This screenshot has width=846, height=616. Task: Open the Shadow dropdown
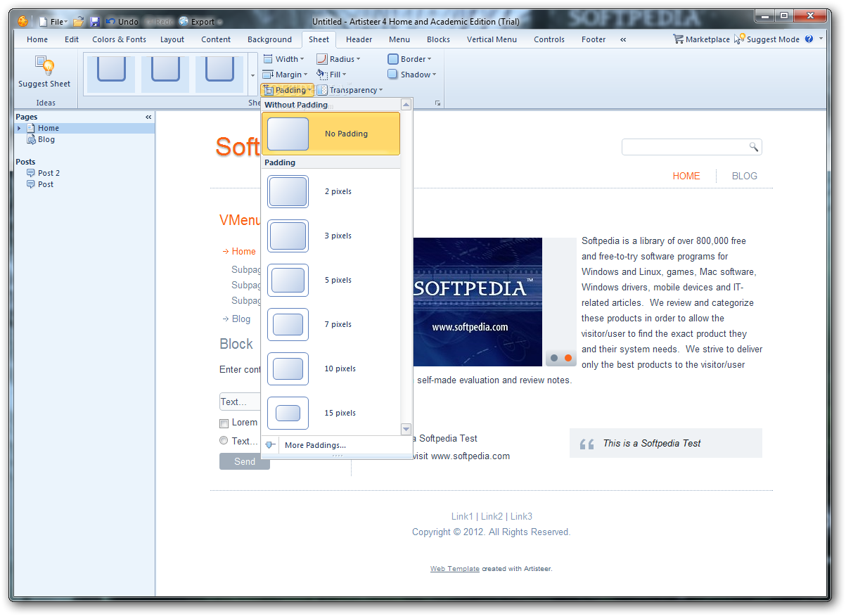(411, 75)
